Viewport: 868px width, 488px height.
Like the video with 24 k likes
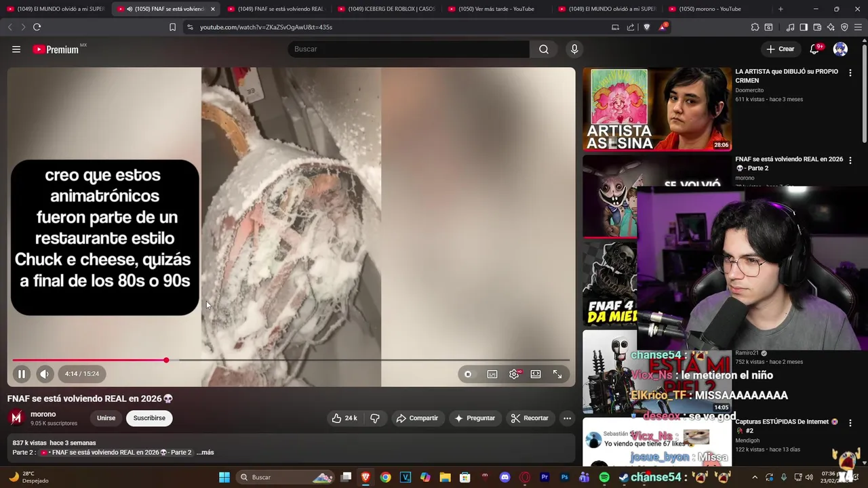344,418
